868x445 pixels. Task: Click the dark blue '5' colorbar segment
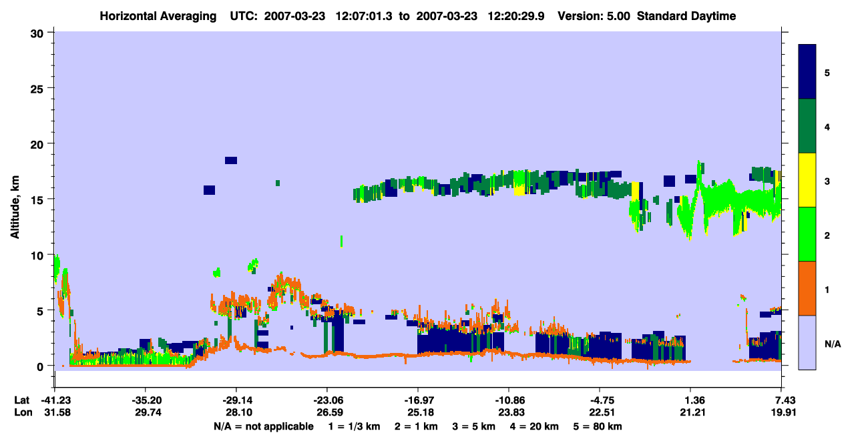pyautogui.click(x=808, y=72)
